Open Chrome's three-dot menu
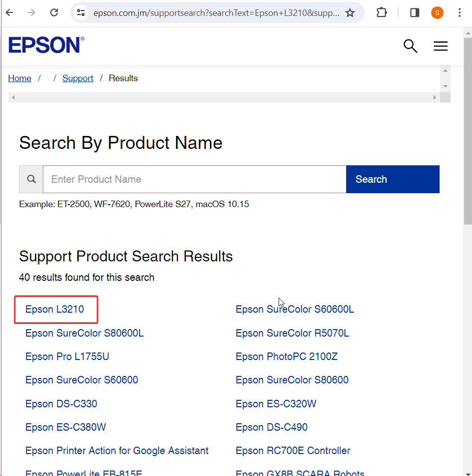The width and height of the screenshot is (472, 476). click(x=460, y=13)
